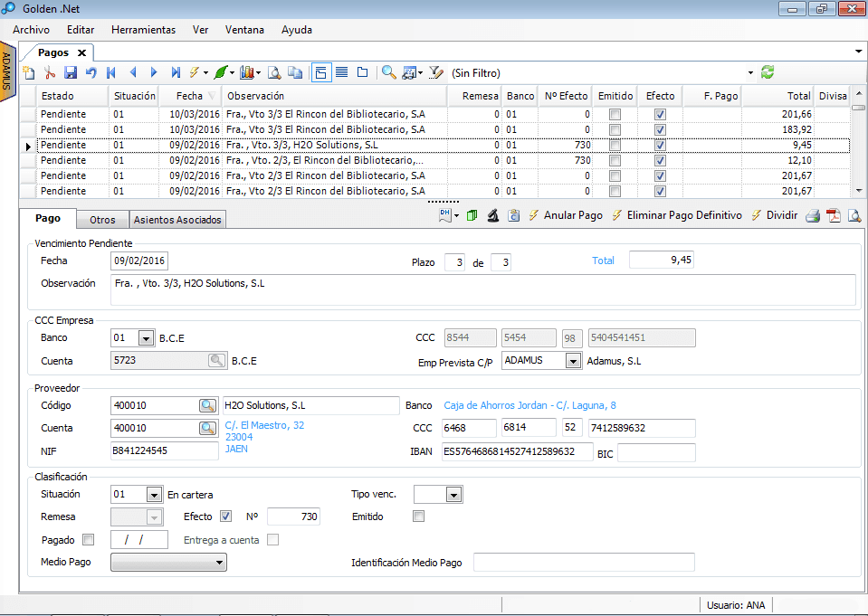The width and height of the screenshot is (868, 616).
Task: Export the payment to PDF
Action: click(834, 215)
